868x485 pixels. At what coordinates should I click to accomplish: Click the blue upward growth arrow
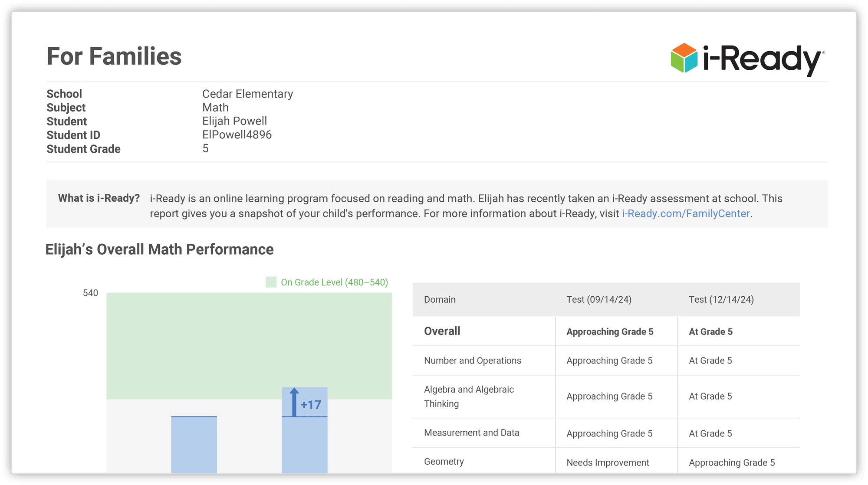tap(294, 402)
